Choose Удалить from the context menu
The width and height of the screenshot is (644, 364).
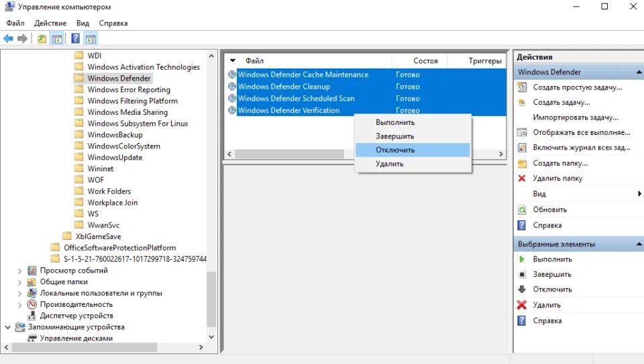click(413, 164)
